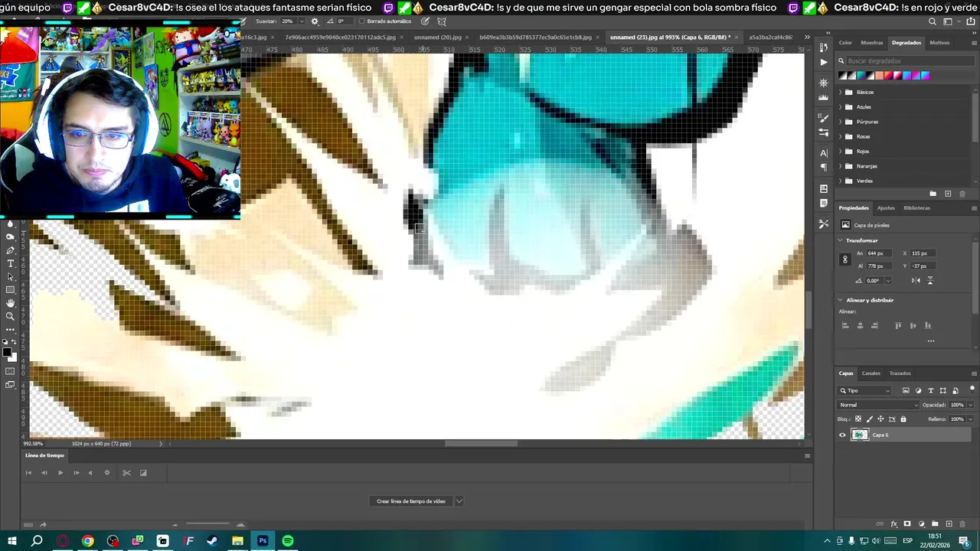Open the Tipo layer filter dropdown
The image size is (980, 551).
[864, 390]
